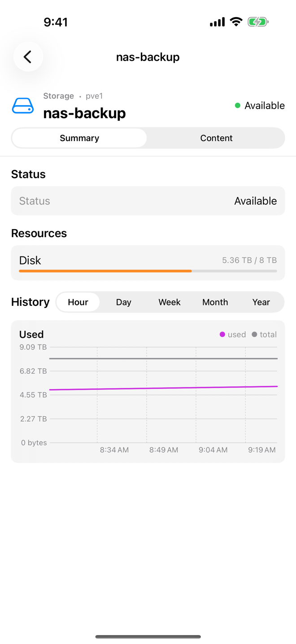
Task: Tap the green Available status dot
Action: tap(238, 106)
